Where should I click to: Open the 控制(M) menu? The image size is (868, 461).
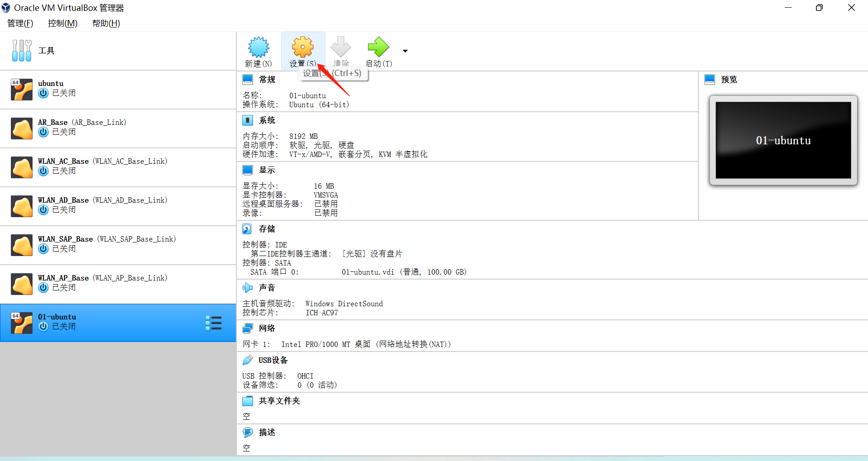point(63,23)
